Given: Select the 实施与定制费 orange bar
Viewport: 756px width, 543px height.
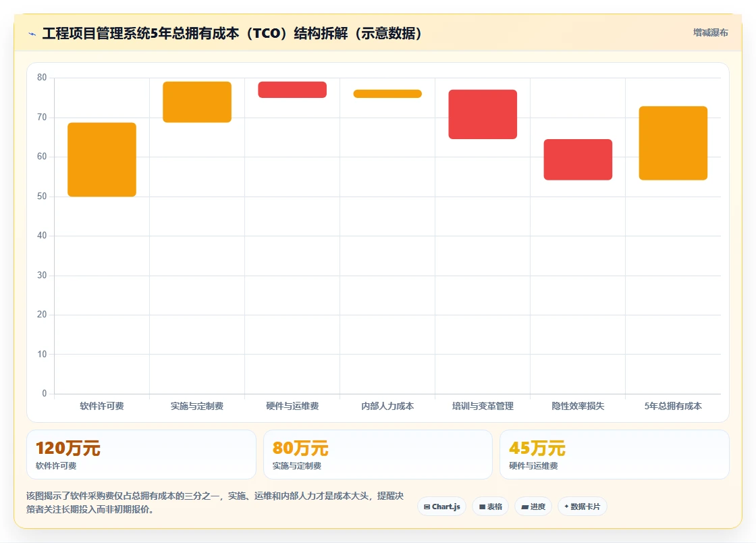Looking at the screenshot, I should point(197,102).
